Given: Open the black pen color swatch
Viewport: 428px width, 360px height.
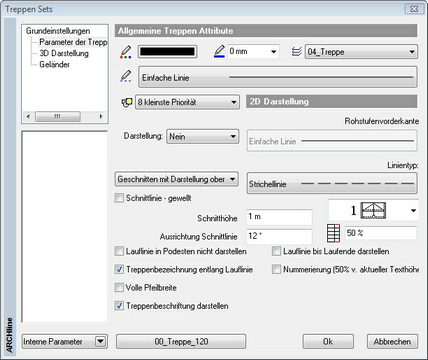Looking at the screenshot, I should point(167,52).
